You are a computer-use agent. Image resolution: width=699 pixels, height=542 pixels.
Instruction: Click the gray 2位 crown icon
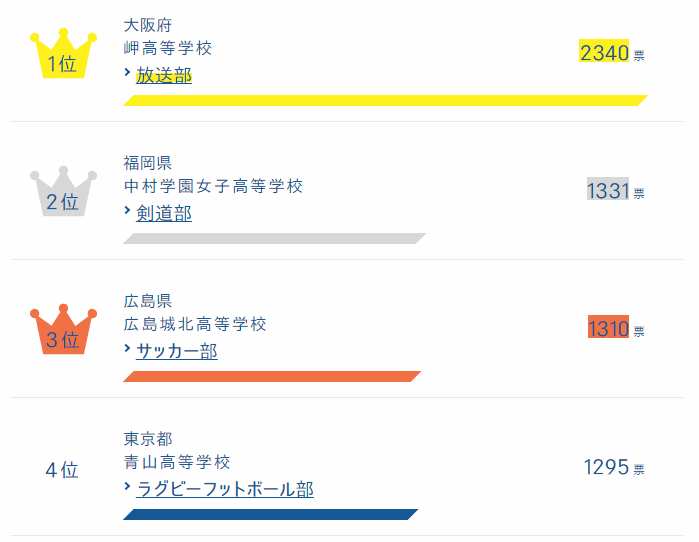click(62, 194)
